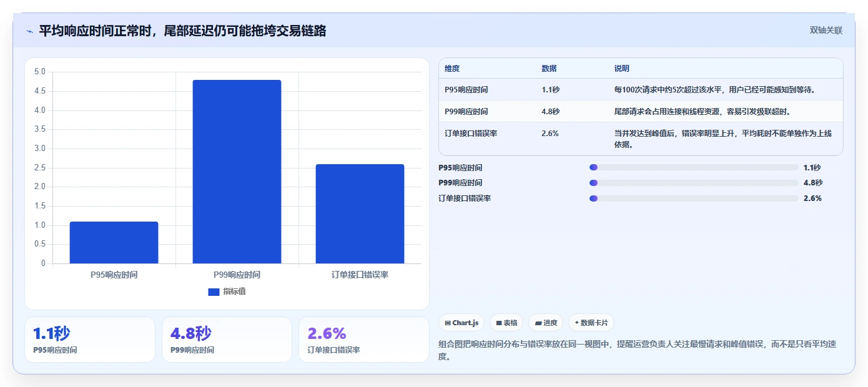Click the 数据 table column header

pos(550,69)
